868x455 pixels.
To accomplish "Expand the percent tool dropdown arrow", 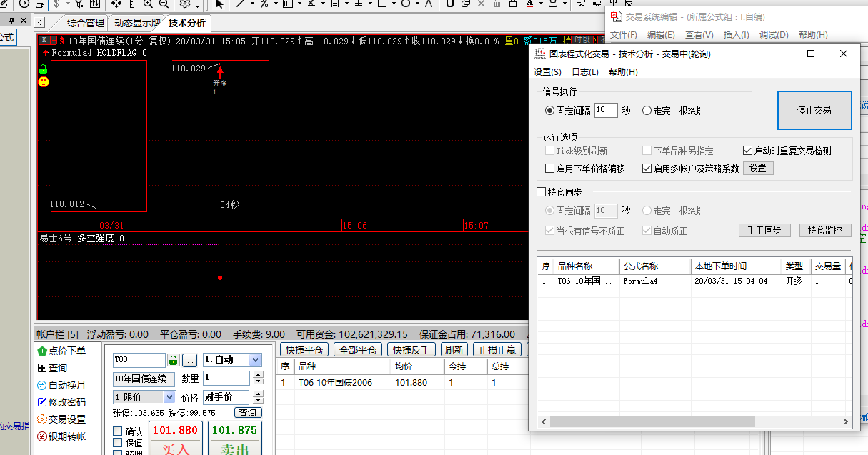I will click(276, 4).
